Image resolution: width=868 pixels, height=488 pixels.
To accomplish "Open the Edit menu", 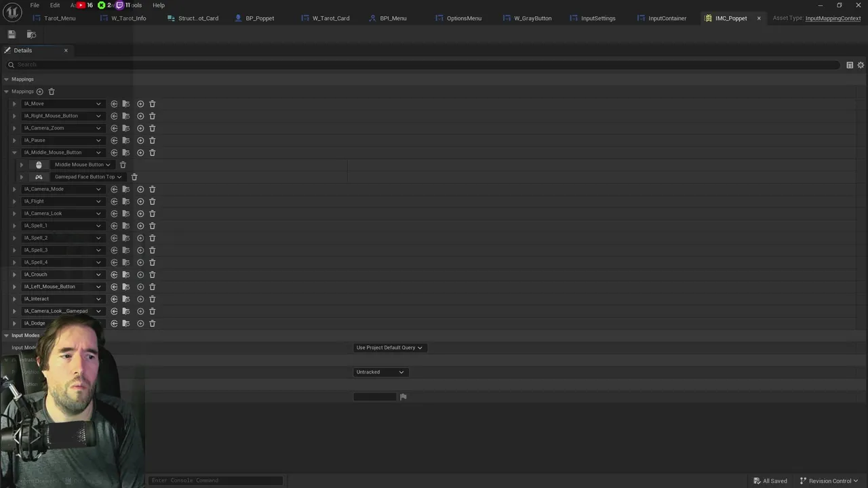I will (x=55, y=5).
